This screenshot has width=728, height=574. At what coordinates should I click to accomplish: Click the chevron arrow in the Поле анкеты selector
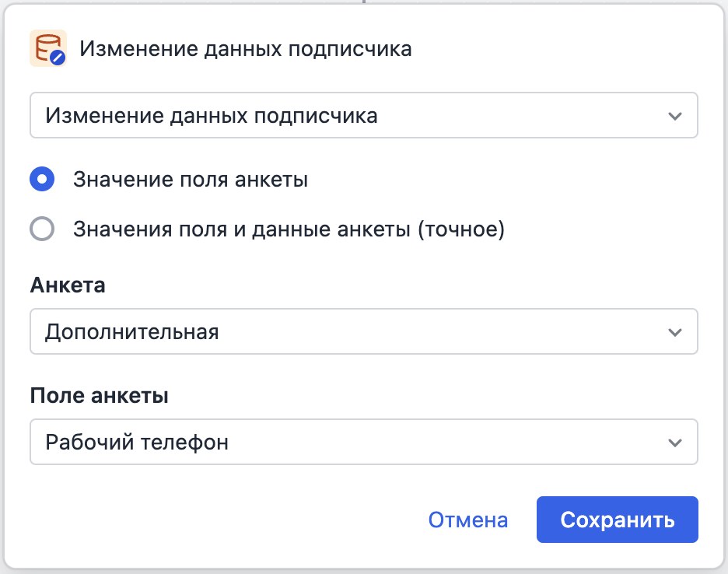(x=674, y=443)
